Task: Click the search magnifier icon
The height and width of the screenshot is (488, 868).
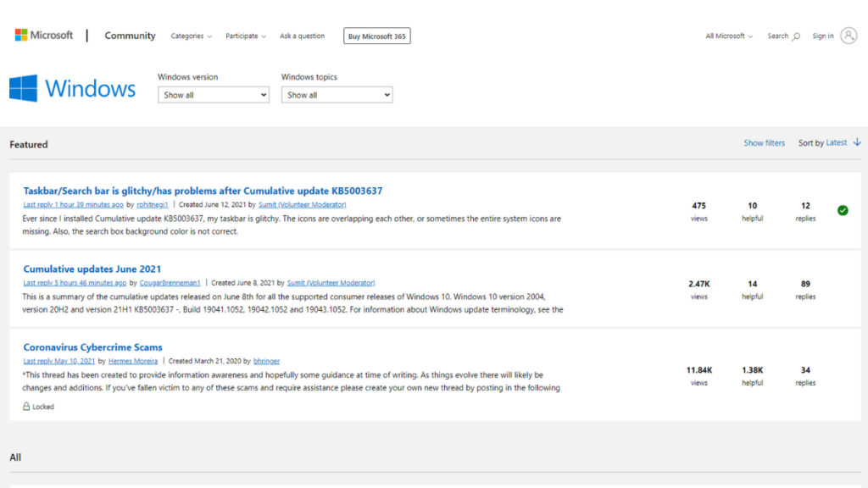Action: pos(796,36)
